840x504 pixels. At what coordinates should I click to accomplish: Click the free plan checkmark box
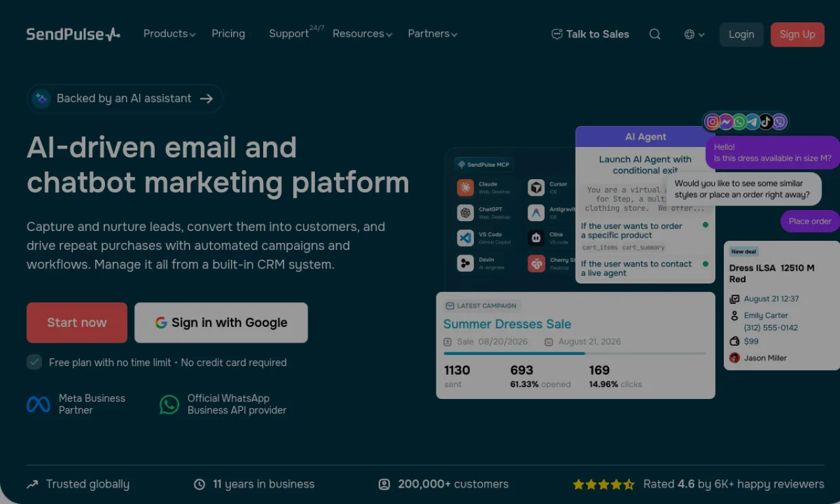[34, 362]
